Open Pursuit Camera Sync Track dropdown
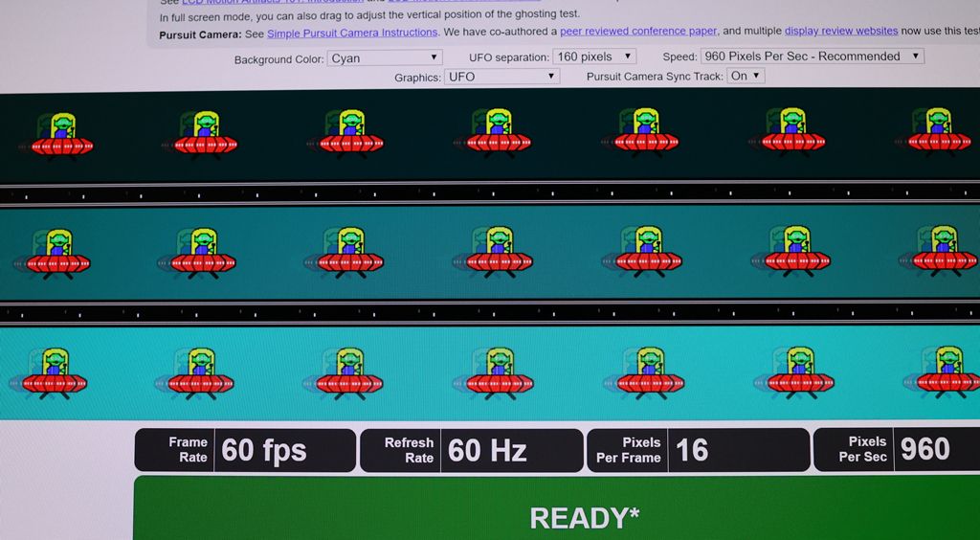This screenshot has width=980, height=540. coord(746,76)
